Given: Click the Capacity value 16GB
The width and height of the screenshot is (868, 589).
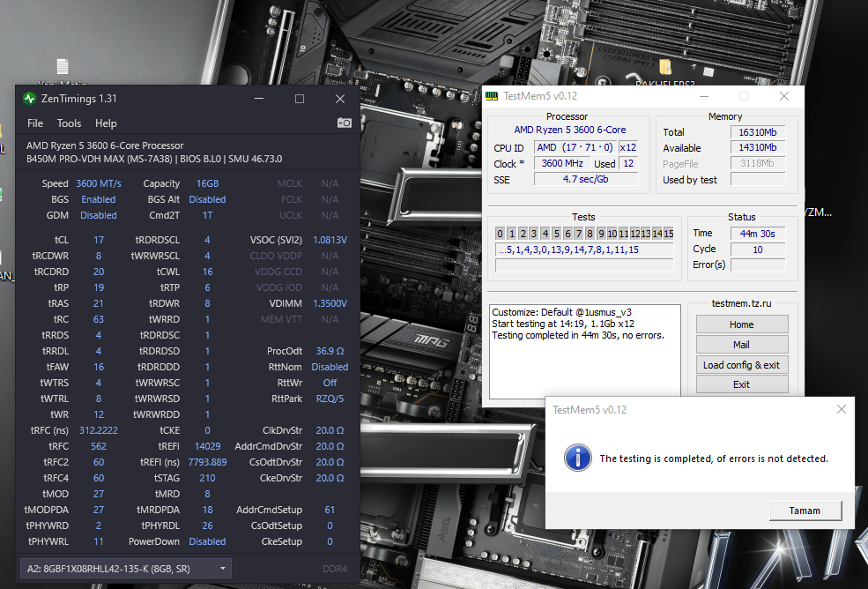Looking at the screenshot, I should point(207,183).
